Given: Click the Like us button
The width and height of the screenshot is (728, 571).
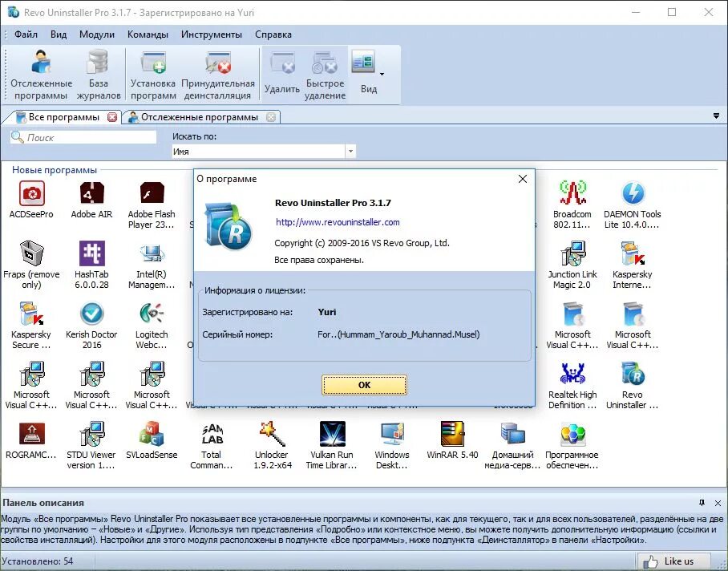Looking at the screenshot, I should [673, 561].
